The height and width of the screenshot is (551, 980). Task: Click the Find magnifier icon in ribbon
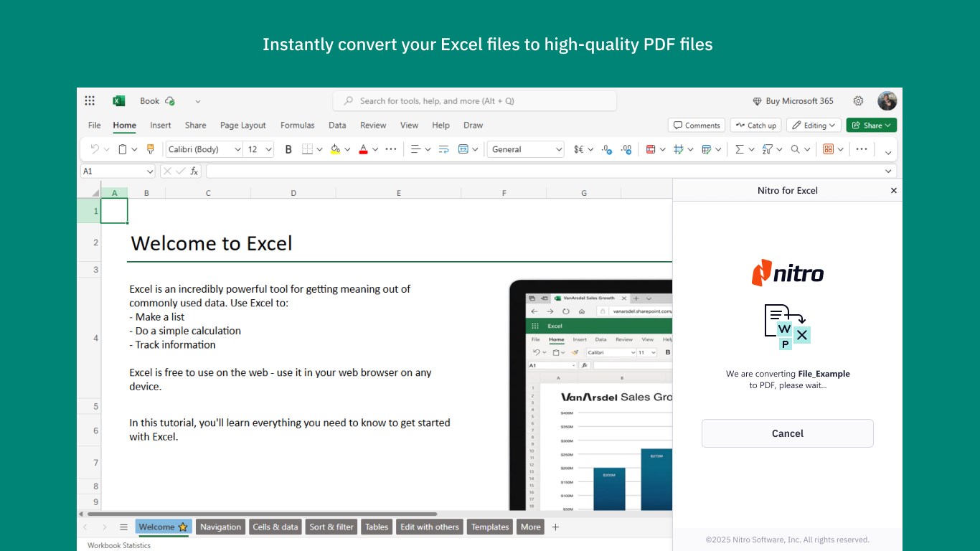795,149
